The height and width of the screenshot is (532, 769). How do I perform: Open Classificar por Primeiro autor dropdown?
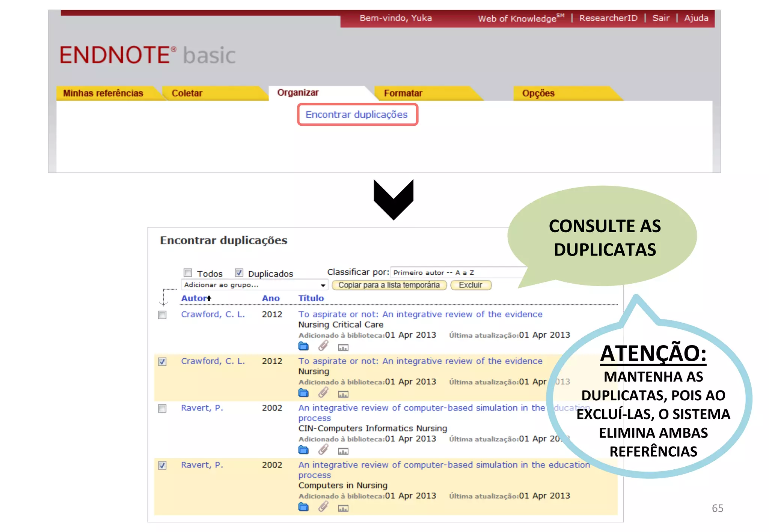point(459,272)
